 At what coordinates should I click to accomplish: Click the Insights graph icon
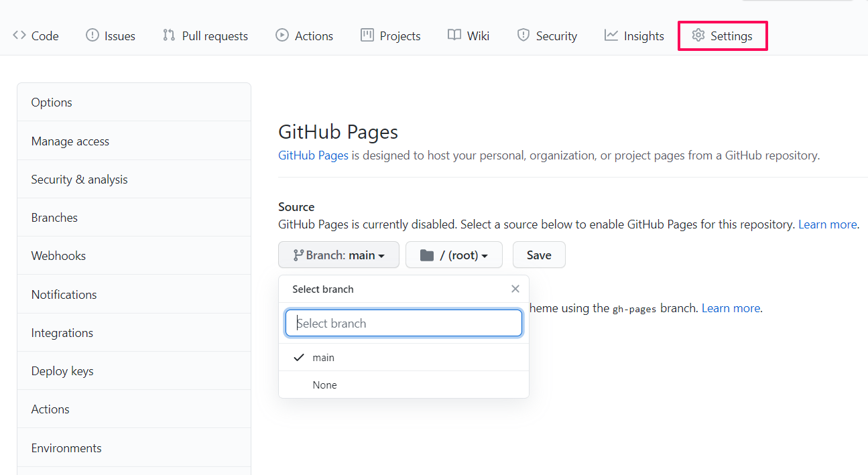611,36
